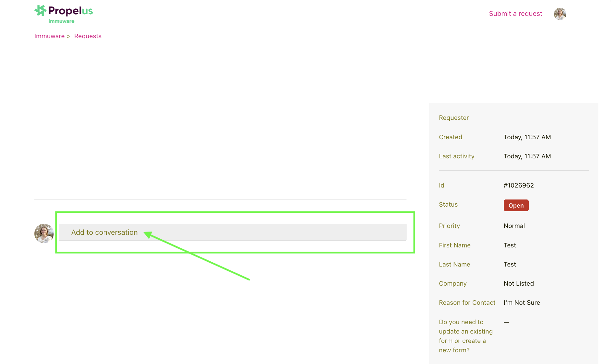Open Submit a request link
Viewport: 612px width, 364px height.
(x=515, y=14)
